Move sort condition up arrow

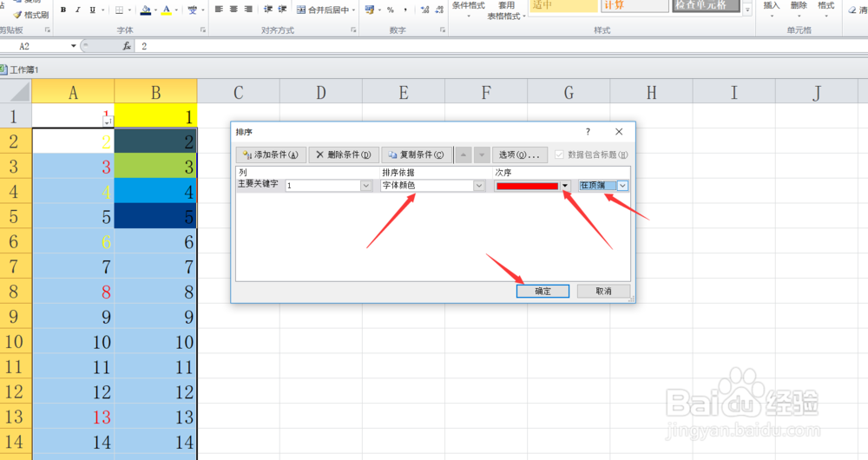(464, 155)
